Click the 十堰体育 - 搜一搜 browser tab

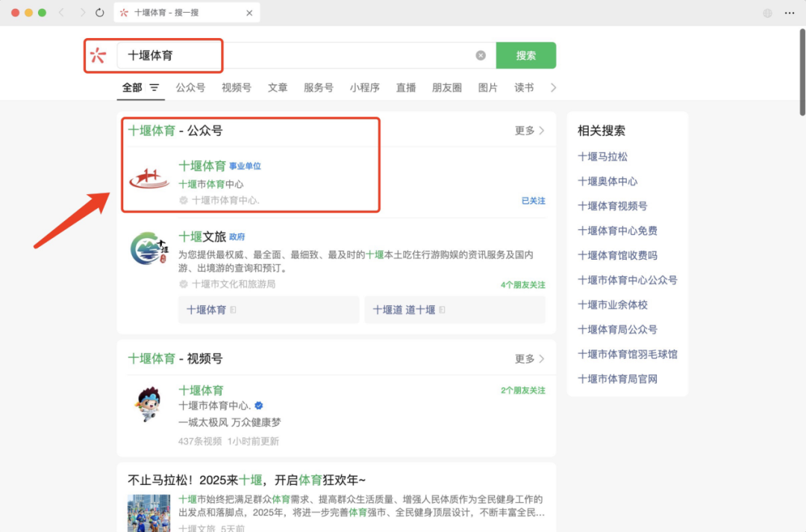point(187,13)
